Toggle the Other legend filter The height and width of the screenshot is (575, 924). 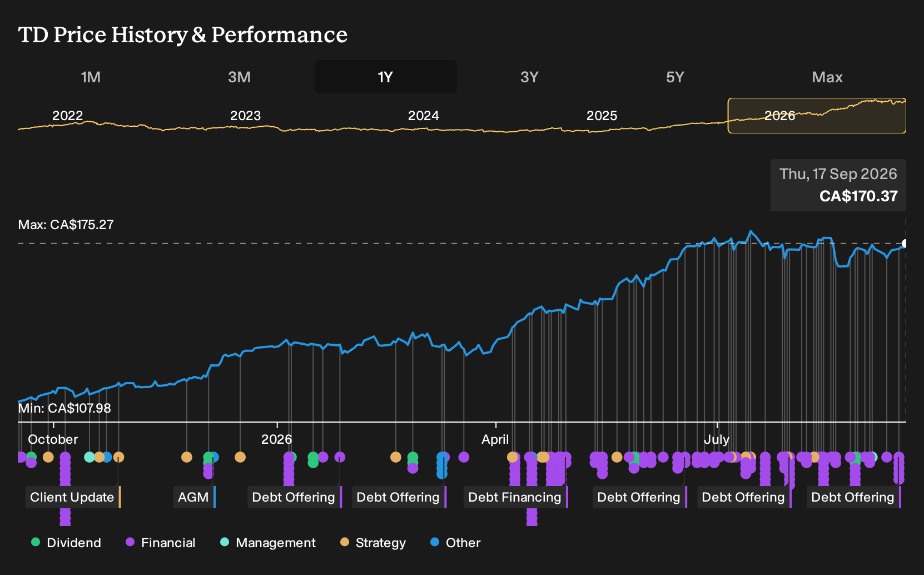[x=455, y=543]
